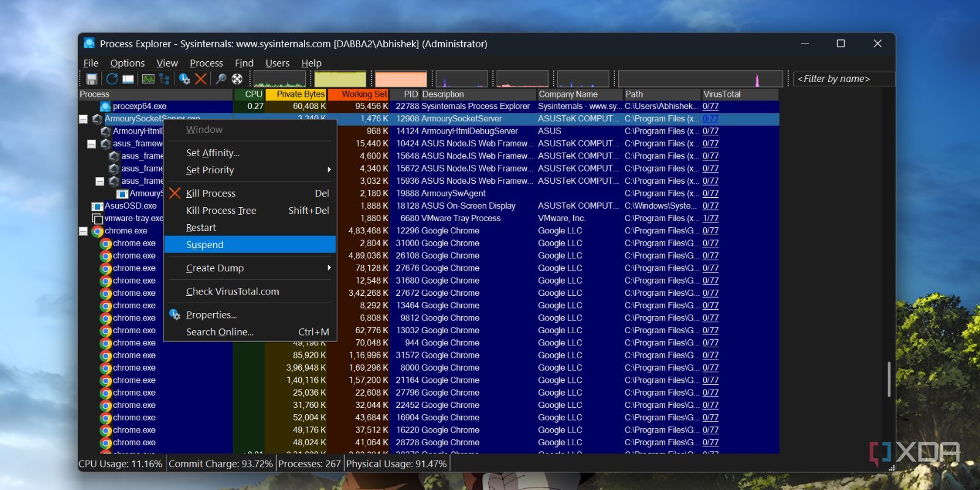Screen dimensions: 980x490
Task: Open Properties… from the context menu
Action: point(251,315)
